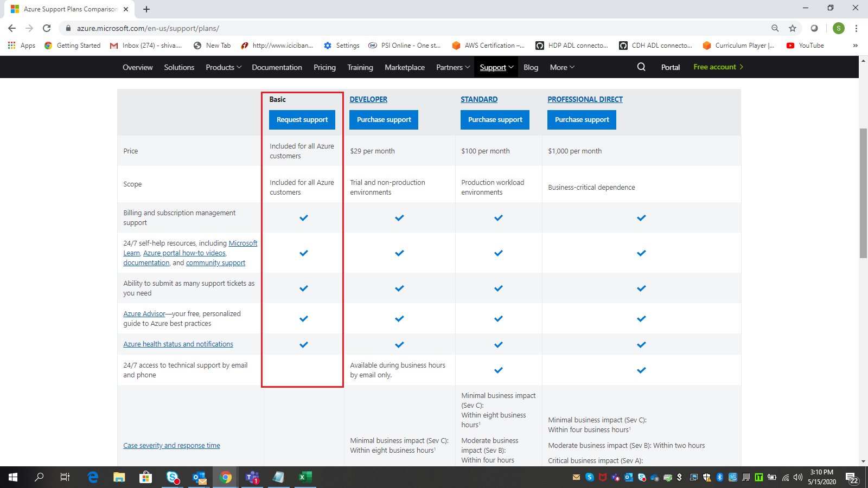Open the Overview nav item
The height and width of the screenshot is (488, 868).
[138, 67]
